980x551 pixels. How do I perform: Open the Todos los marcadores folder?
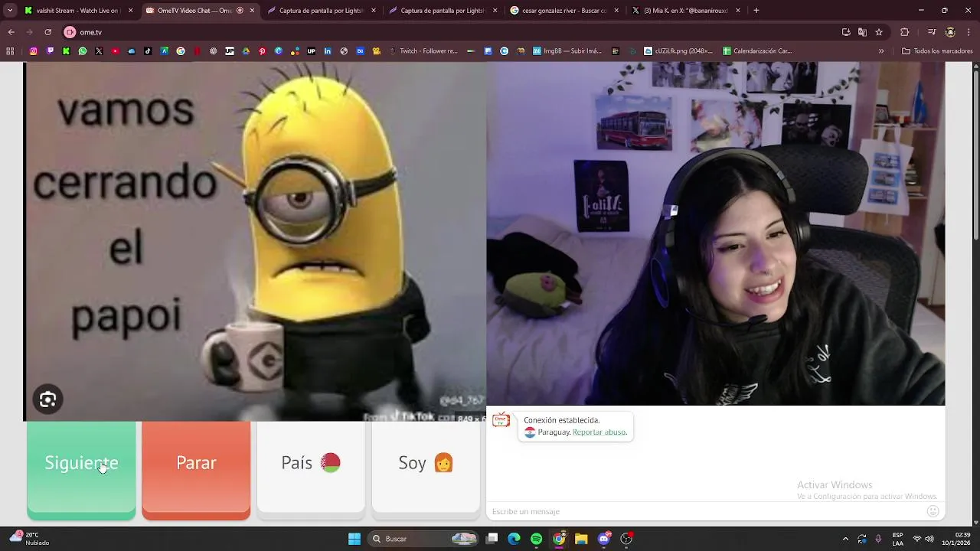point(937,51)
